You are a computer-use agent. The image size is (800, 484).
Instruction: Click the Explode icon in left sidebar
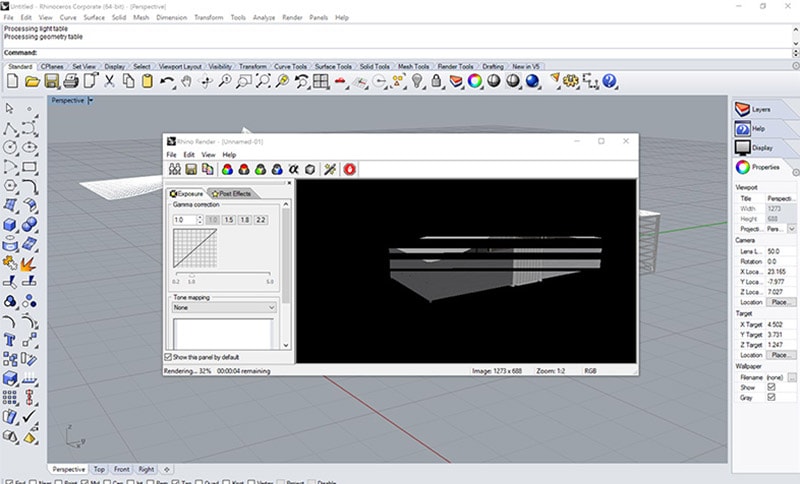(x=28, y=264)
